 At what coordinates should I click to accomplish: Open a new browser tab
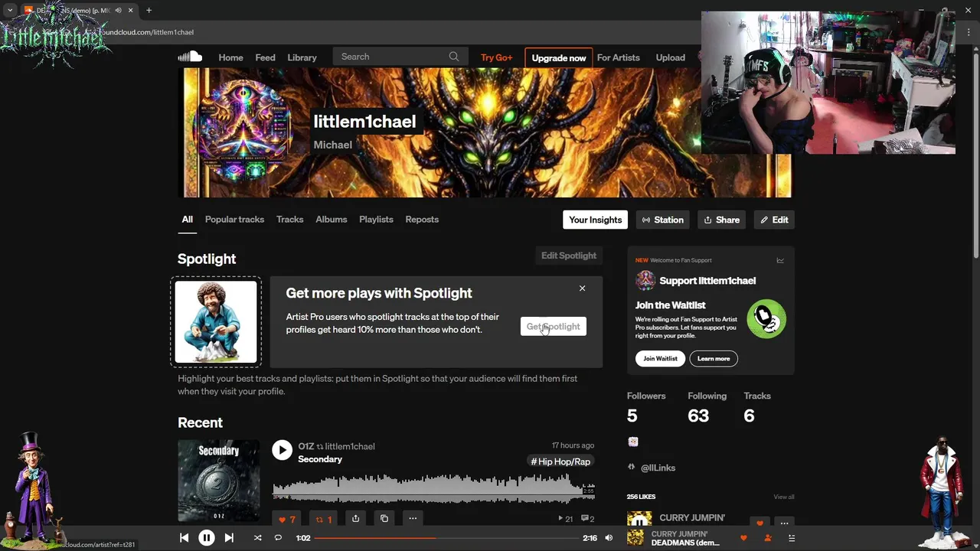[149, 10]
